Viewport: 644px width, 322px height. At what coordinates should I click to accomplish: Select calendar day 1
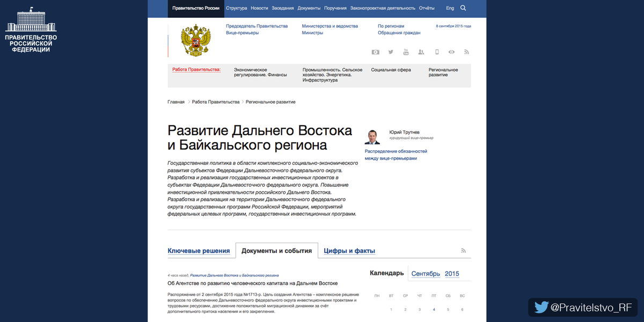(391, 310)
